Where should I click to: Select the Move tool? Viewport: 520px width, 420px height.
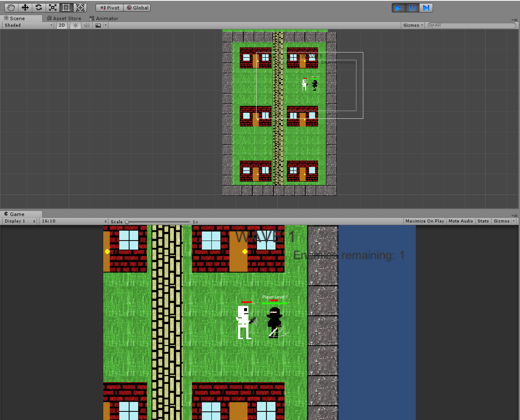[24, 7]
